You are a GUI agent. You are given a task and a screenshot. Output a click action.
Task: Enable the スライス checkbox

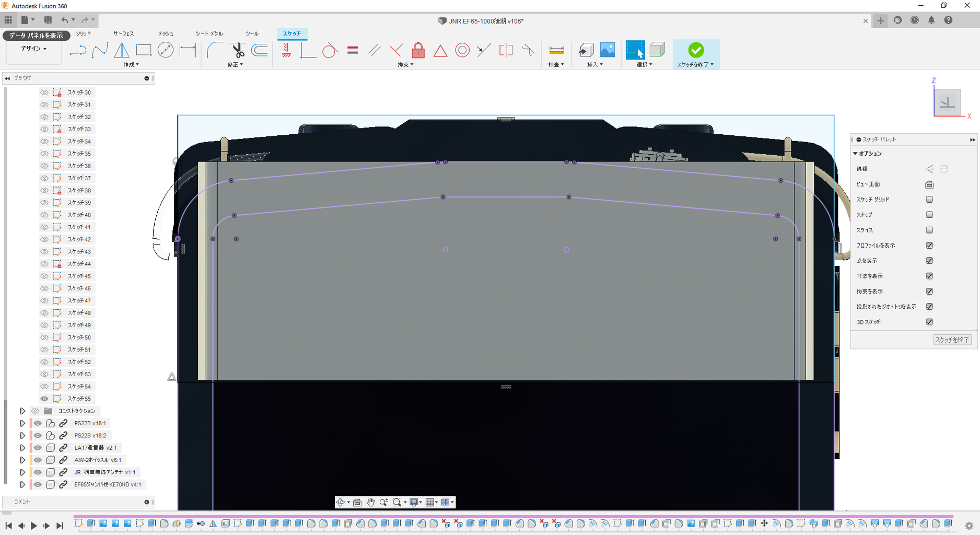pos(929,230)
